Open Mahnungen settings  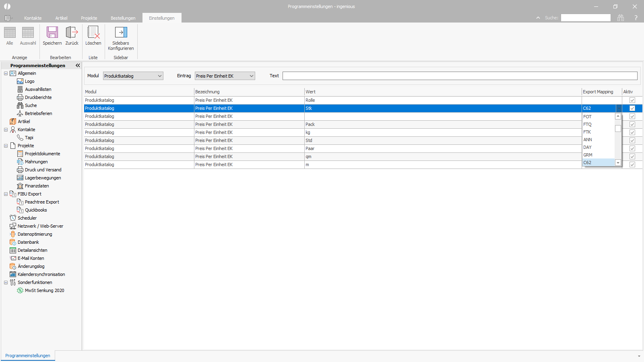coord(36,162)
